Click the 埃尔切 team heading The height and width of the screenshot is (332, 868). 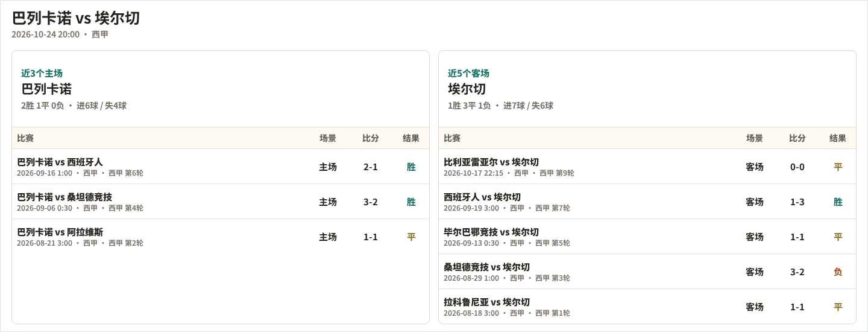(x=467, y=89)
